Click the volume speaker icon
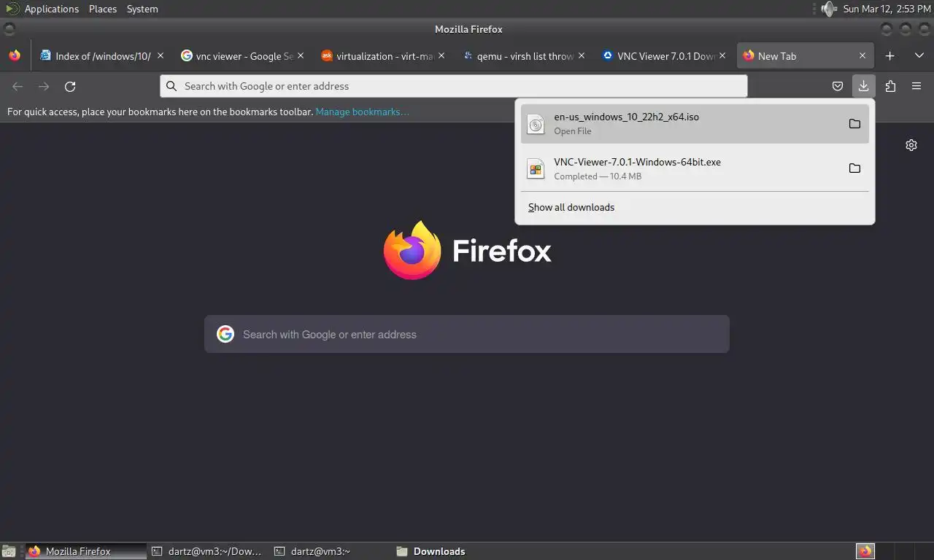 point(828,9)
